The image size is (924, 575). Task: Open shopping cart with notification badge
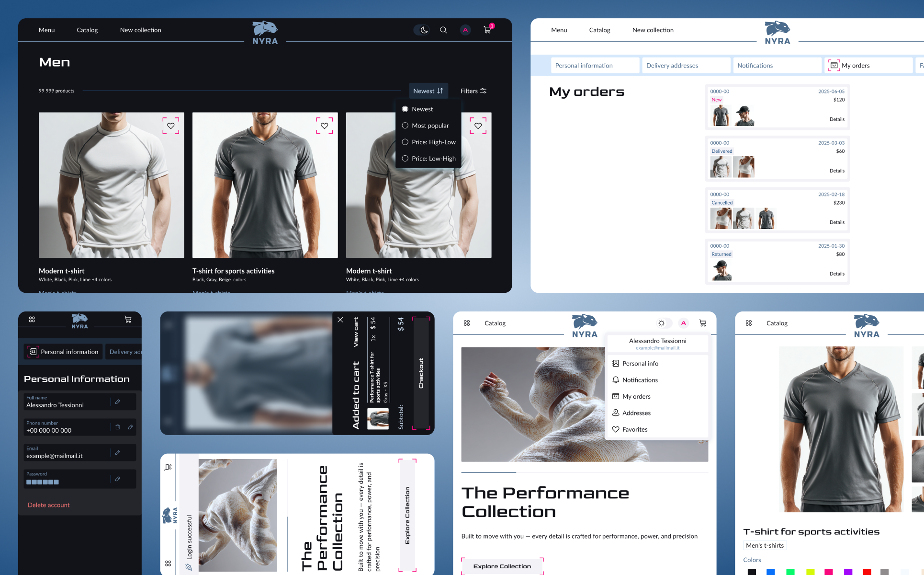[487, 30]
